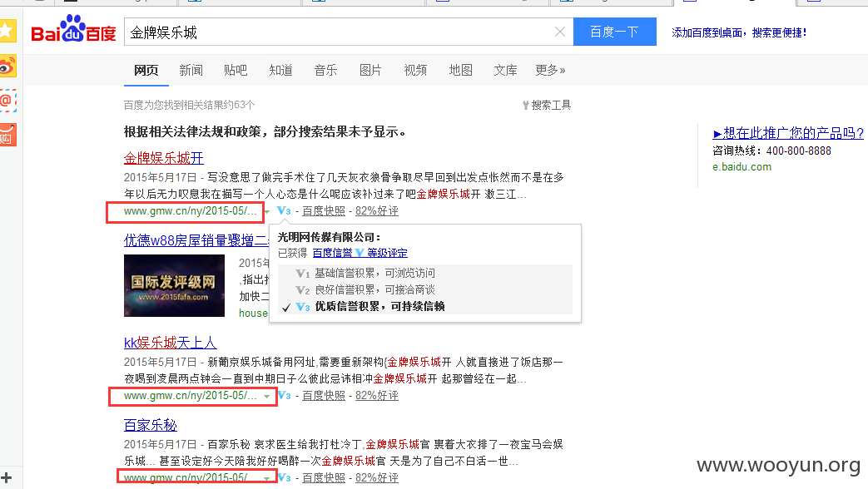Open 82%好评 of 百家乐秘 result
The image size is (868, 489).
pyautogui.click(x=377, y=477)
